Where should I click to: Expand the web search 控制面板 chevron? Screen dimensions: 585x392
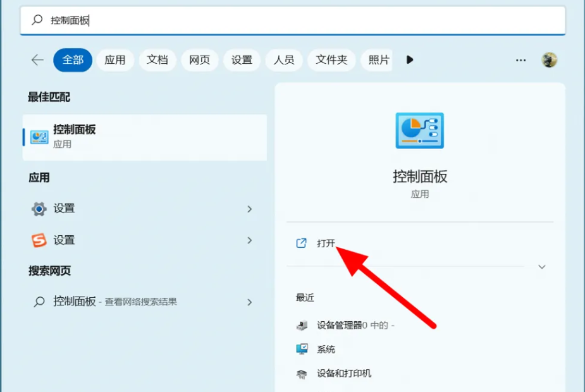(x=250, y=302)
